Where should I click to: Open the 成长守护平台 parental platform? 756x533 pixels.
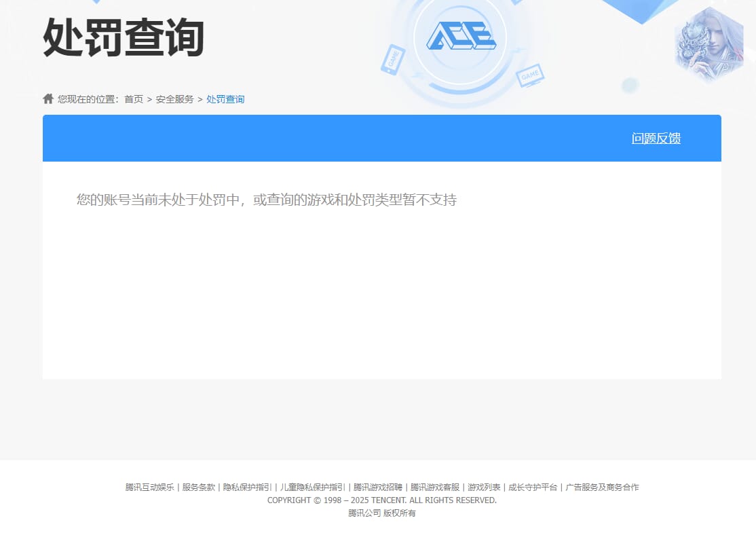click(532, 487)
